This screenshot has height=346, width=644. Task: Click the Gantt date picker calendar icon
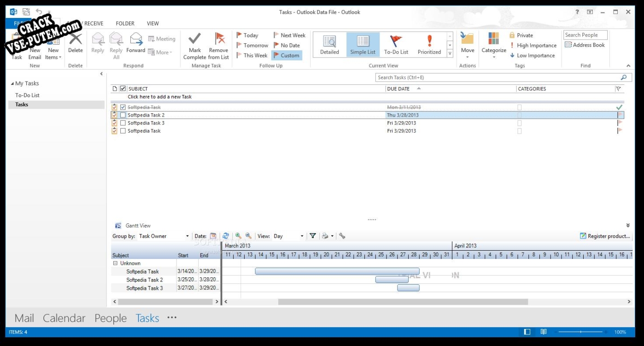coord(213,236)
